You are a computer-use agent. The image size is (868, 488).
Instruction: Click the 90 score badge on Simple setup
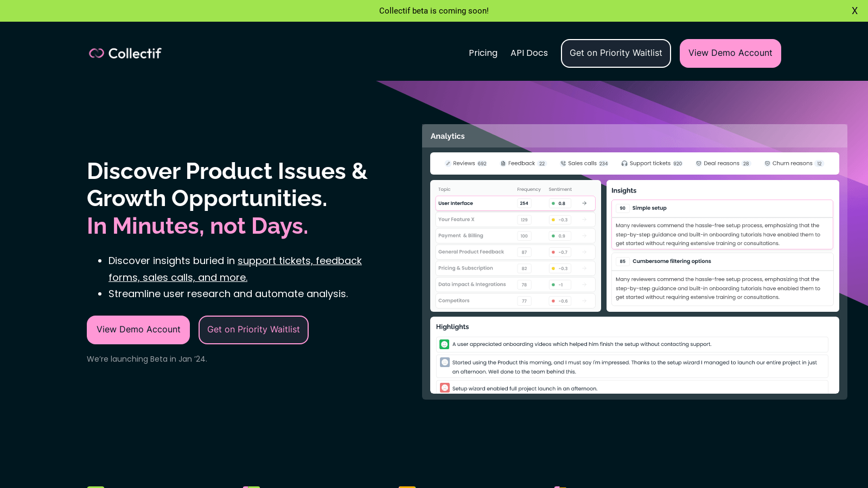622,208
